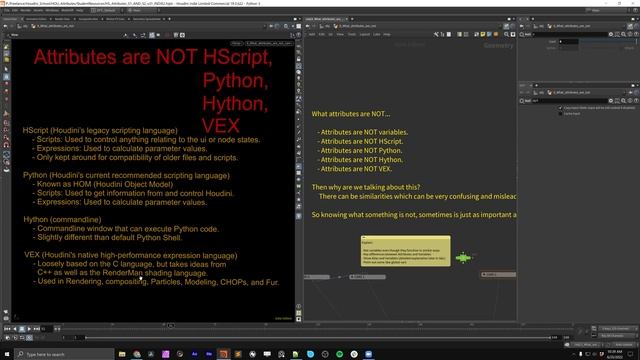Toggle pin on the top parameter pane
The width and height of the screenshot is (640, 360).
tap(630, 26)
